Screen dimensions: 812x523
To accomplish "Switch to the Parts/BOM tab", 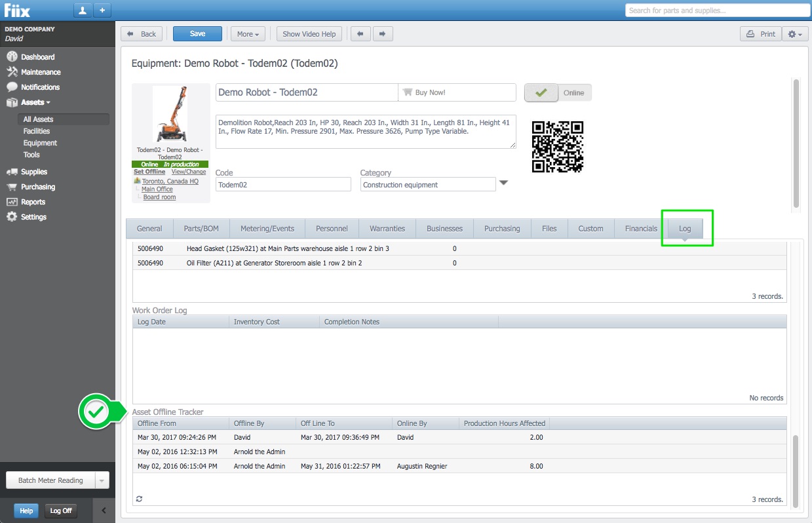I will click(201, 229).
